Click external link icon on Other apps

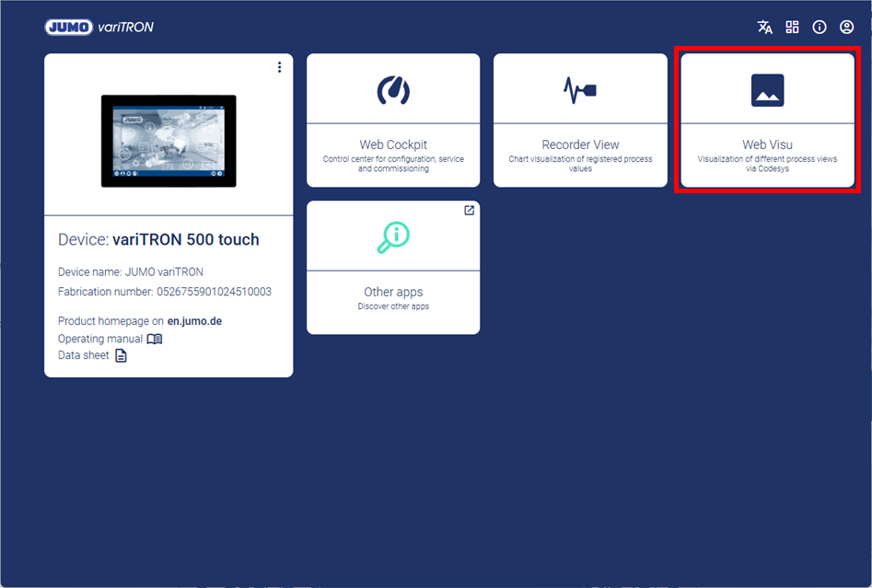[469, 211]
